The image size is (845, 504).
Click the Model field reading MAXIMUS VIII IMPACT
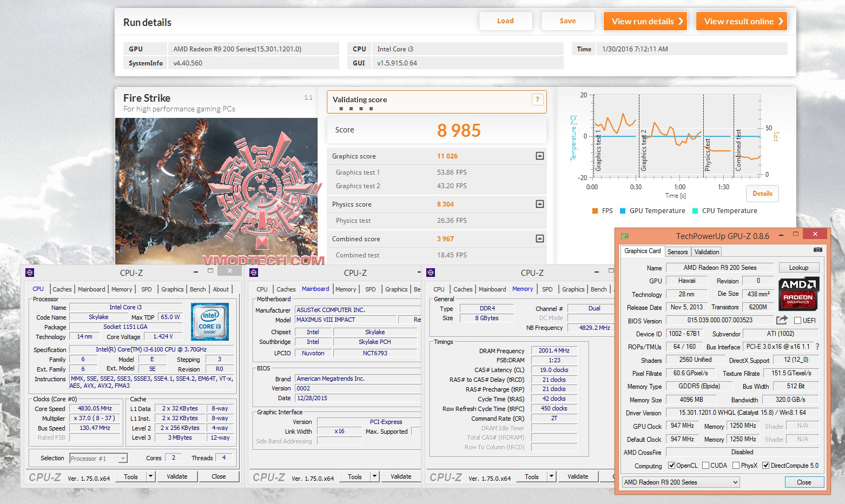click(346, 320)
